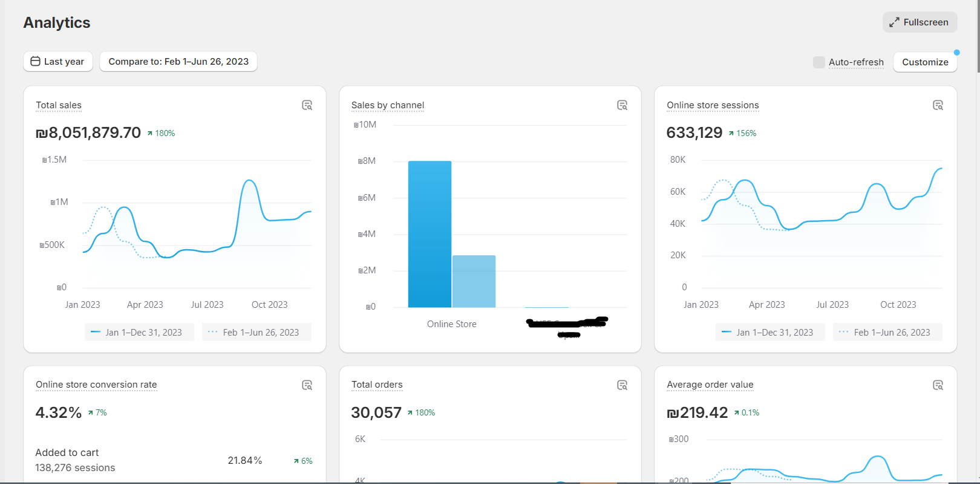Open report icon on Online store sessions card

(x=938, y=105)
